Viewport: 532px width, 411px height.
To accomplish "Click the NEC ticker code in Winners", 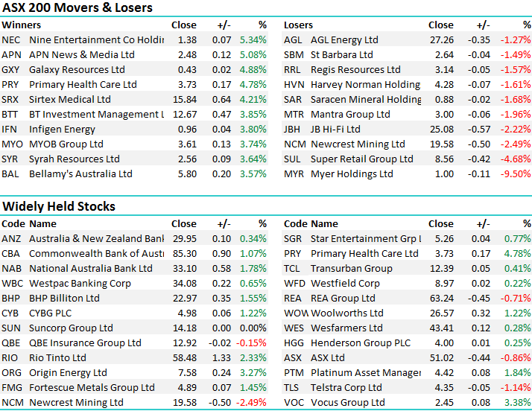I will 11,40.
